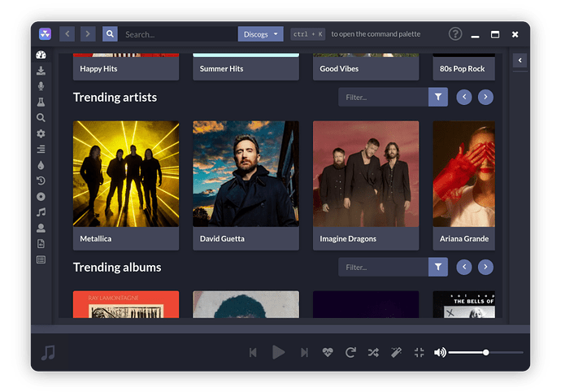Open the Summer Hits playlist card
Viewport: 561px width, 392px height.
[246, 67]
